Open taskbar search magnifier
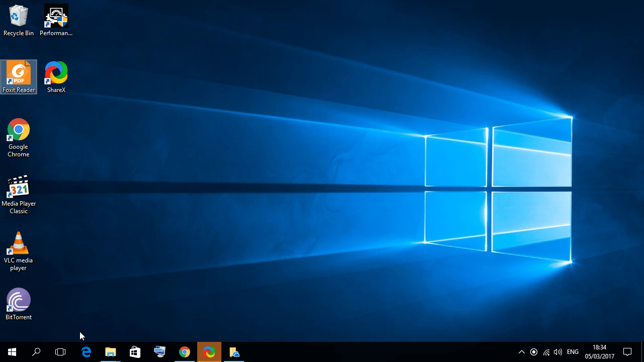 click(x=36, y=352)
